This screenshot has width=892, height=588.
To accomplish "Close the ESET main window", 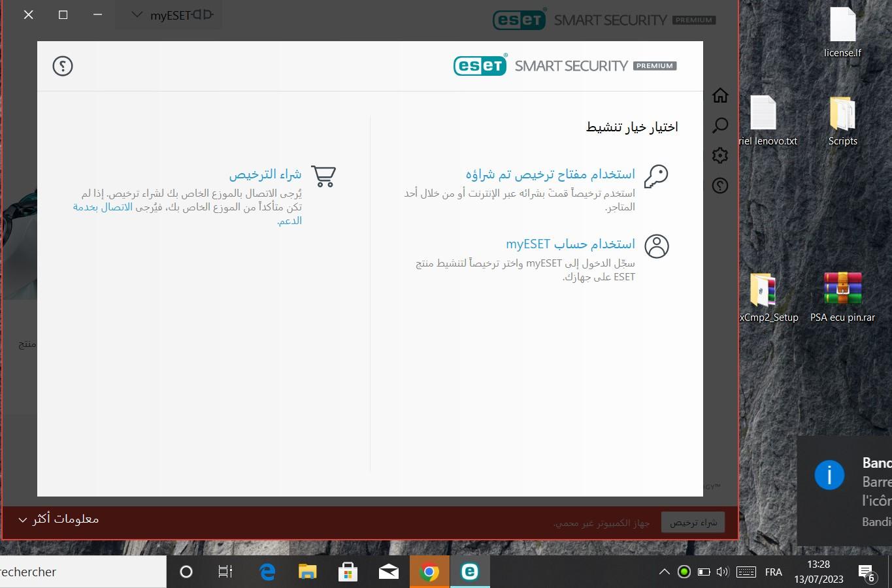I will pos(29,14).
